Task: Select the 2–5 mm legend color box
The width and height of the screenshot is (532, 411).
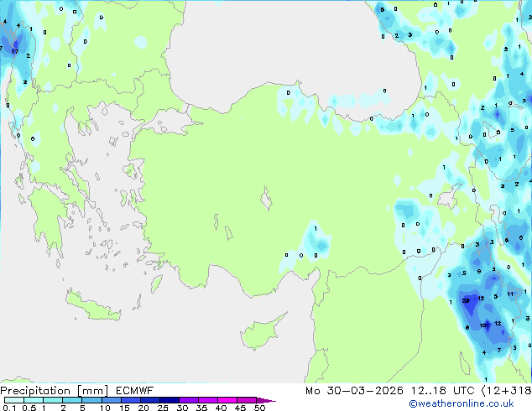Action: point(72,400)
